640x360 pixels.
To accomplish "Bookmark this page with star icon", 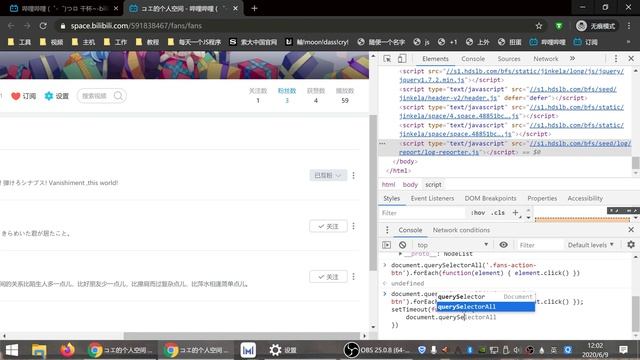I will [x=539, y=26].
